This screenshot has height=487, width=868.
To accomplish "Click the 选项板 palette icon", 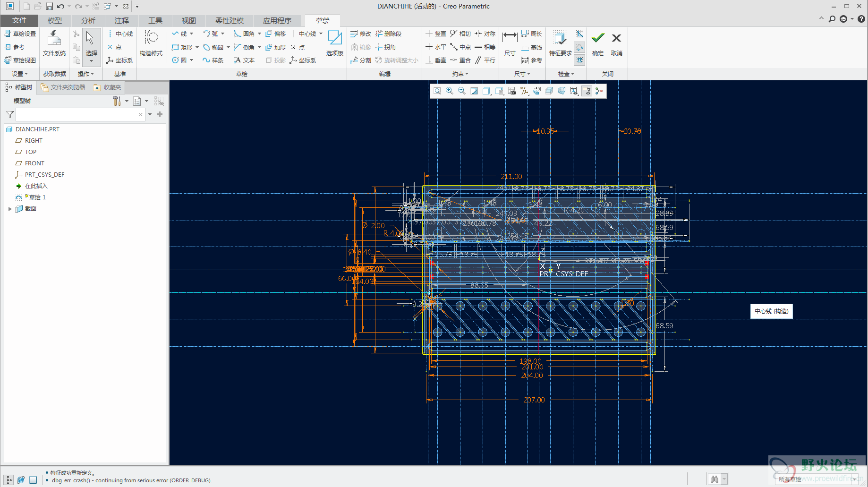I will [x=335, y=44].
